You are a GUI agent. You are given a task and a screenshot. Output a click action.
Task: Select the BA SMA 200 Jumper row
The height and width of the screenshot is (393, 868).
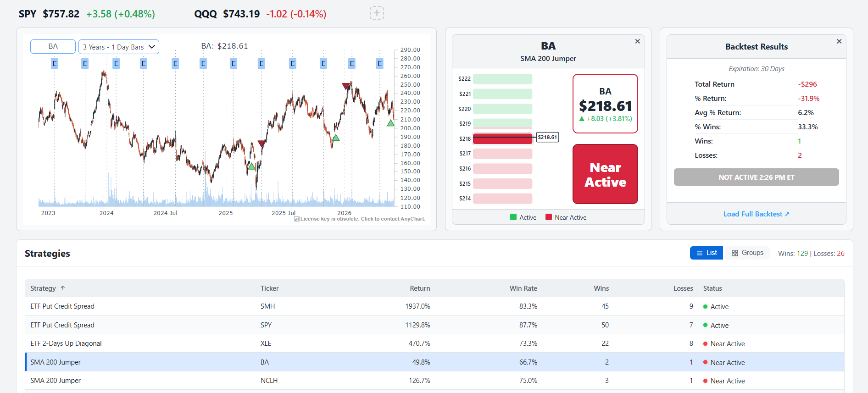pyautogui.click(x=434, y=362)
